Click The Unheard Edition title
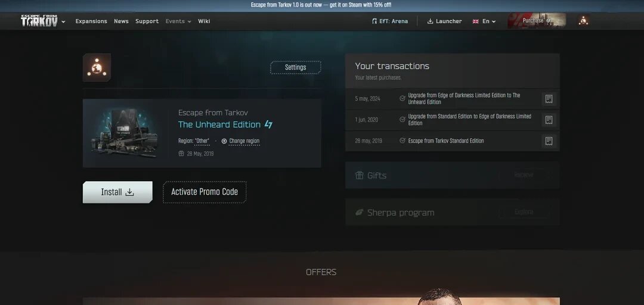 [219, 125]
